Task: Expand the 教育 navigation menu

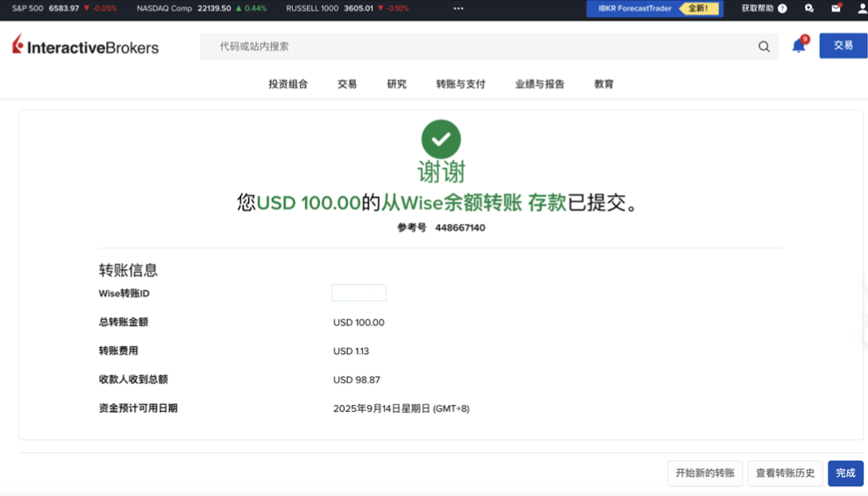Action: click(x=603, y=84)
